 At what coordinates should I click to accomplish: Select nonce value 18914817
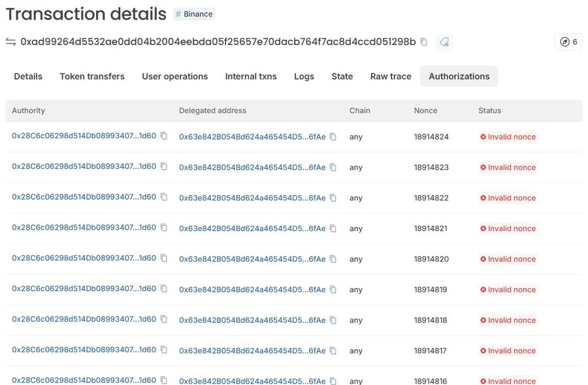430,351
